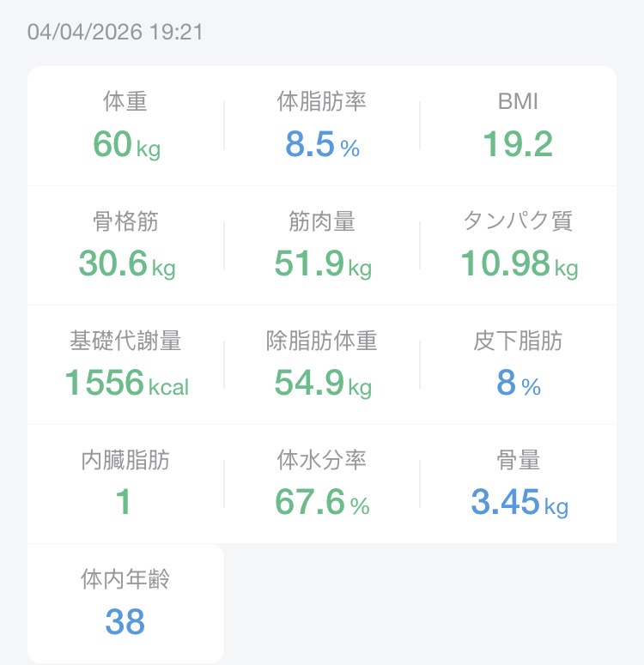The width and height of the screenshot is (644, 665).
Task: Tap the 体重 (weight) label
Action: (x=125, y=102)
